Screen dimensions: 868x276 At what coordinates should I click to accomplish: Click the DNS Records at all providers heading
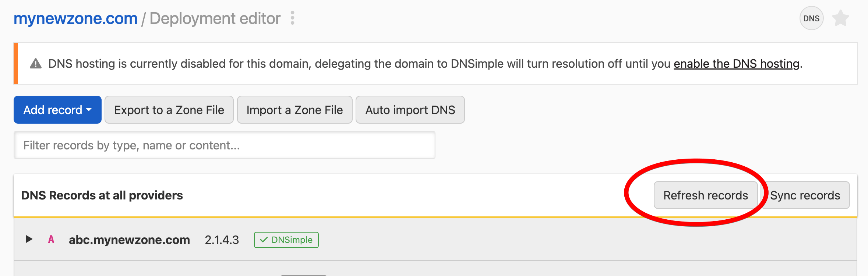tap(102, 195)
